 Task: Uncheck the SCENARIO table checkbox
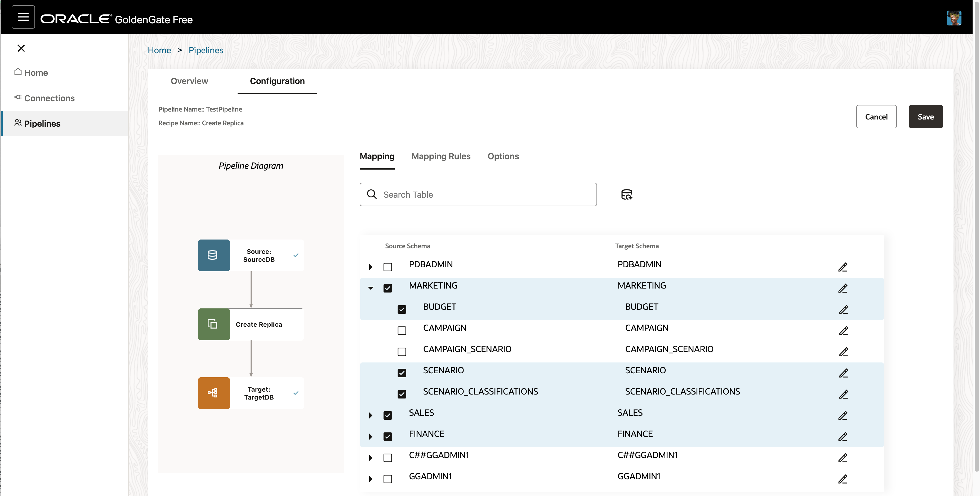402,373
